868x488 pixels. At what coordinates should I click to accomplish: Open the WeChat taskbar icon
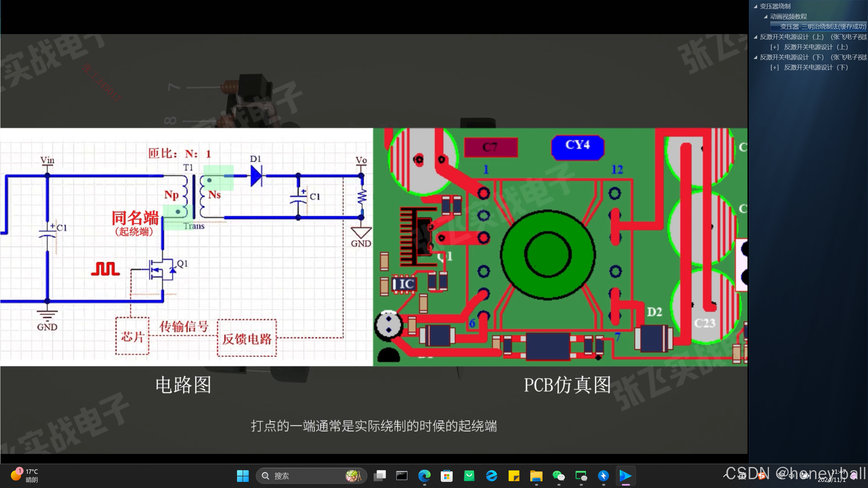558,476
